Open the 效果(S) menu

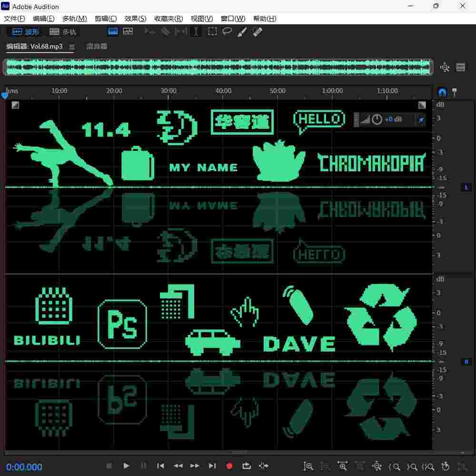point(135,19)
